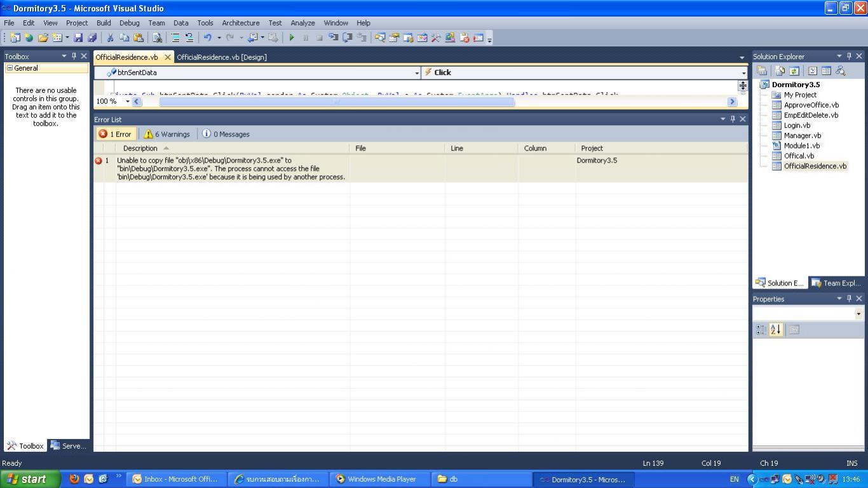Image resolution: width=868 pixels, height=488 pixels.
Task: Toggle auto-hide pin on Solution Explorer
Action: (x=849, y=56)
